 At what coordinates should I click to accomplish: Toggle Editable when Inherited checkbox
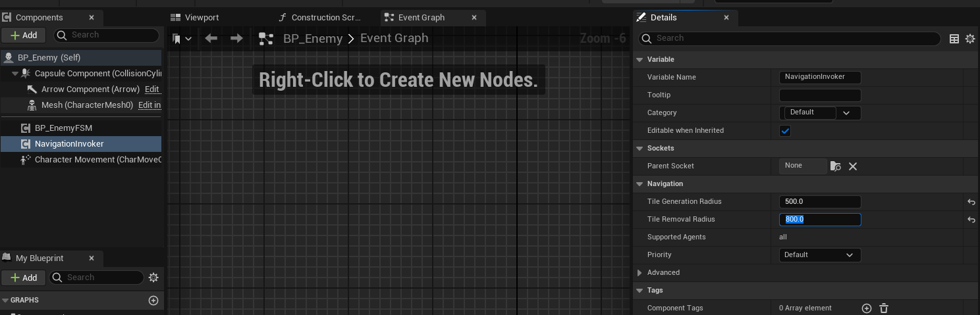tap(785, 130)
